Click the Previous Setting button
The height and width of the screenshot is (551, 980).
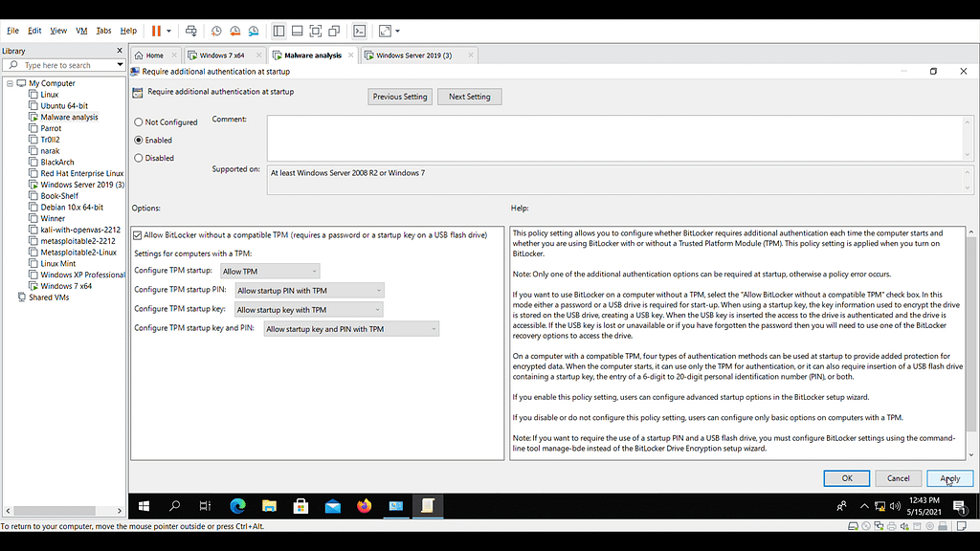point(400,97)
